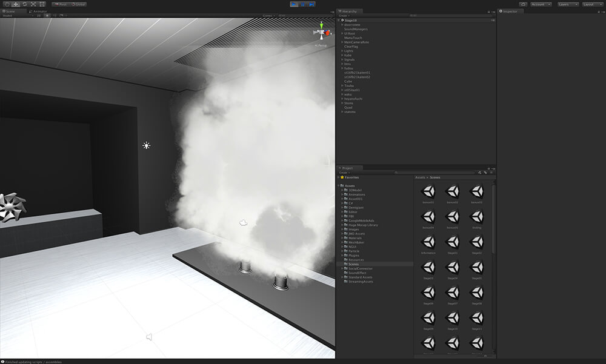
Task: Select the Inspector tab
Action: [x=510, y=11]
